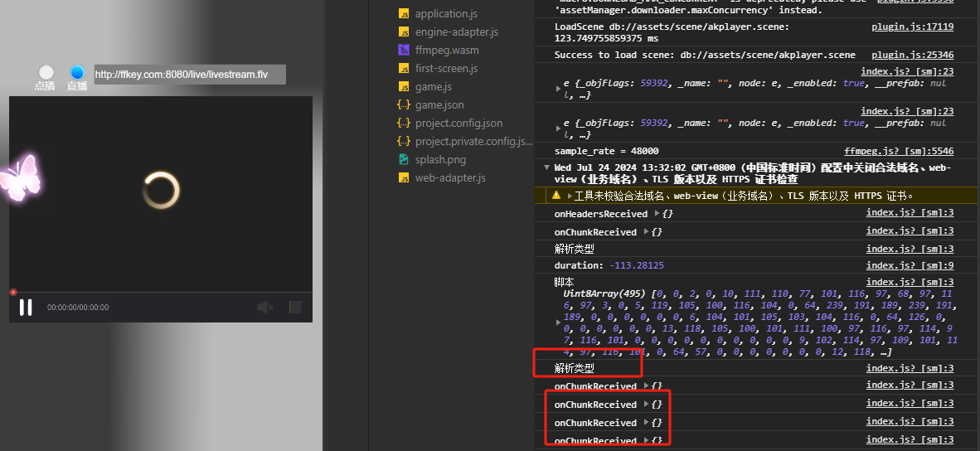Click the game.js JS icon
The height and width of the screenshot is (451, 980).
pyautogui.click(x=404, y=86)
